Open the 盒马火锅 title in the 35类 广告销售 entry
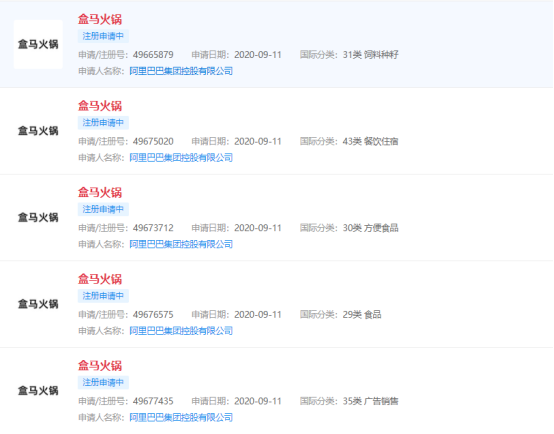Viewport: 554px width, 434px height. pyautogui.click(x=100, y=365)
